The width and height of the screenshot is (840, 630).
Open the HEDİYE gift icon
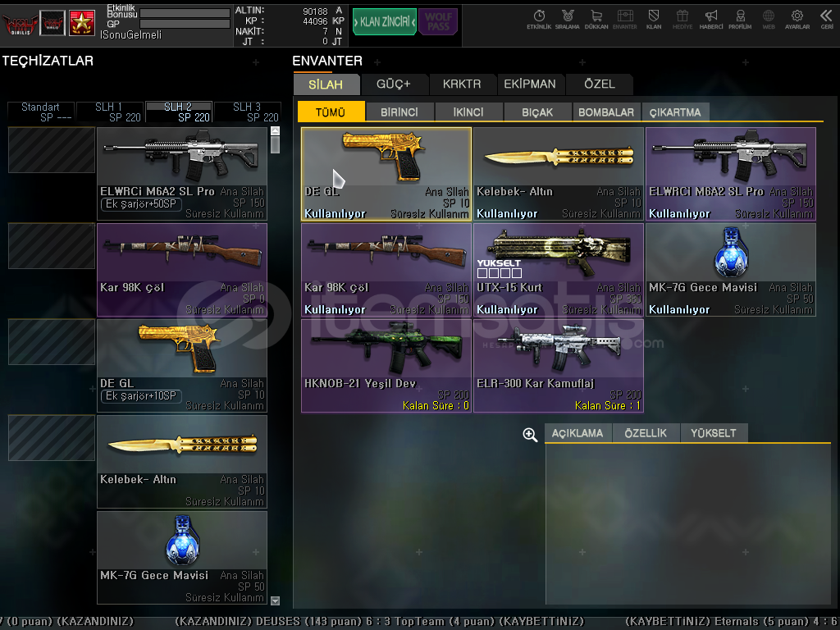(682, 20)
